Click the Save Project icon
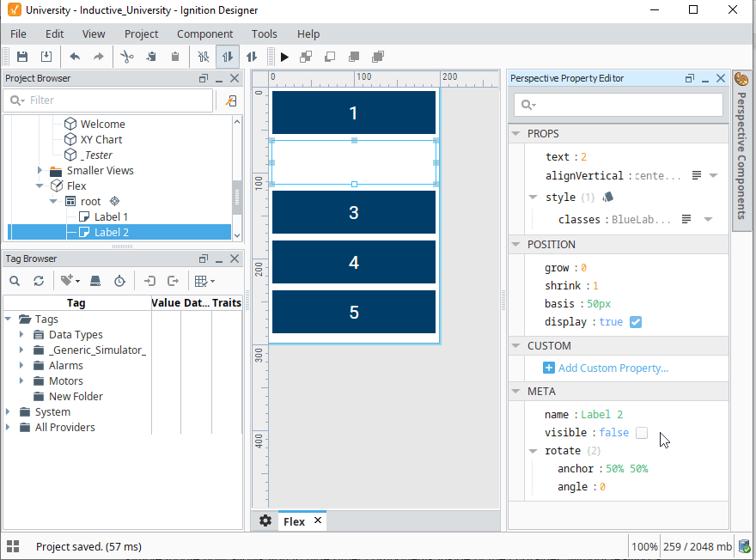The width and height of the screenshot is (756, 560). (x=22, y=57)
